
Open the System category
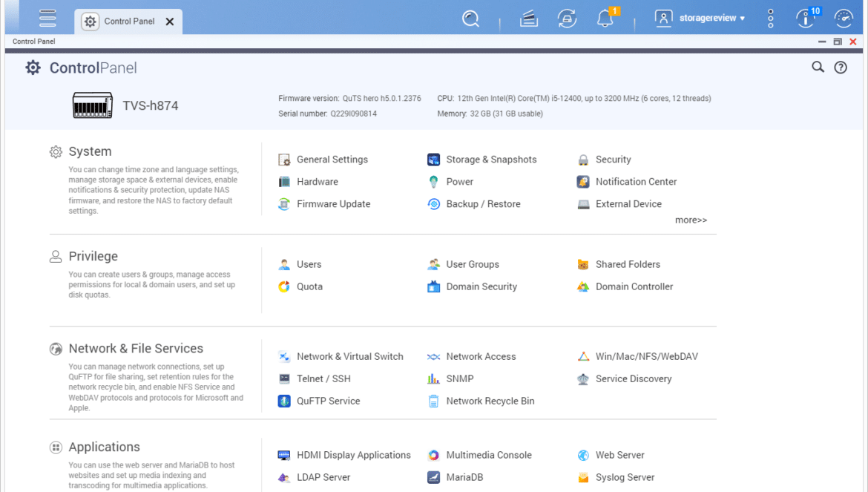coord(90,151)
